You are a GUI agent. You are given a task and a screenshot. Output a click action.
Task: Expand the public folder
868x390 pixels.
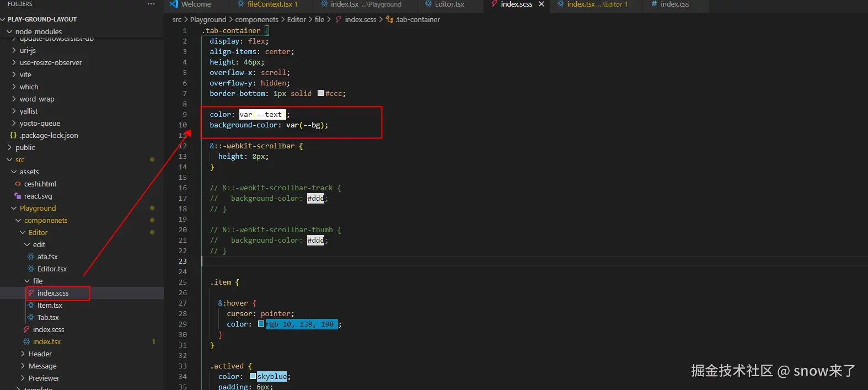[25, 147]
